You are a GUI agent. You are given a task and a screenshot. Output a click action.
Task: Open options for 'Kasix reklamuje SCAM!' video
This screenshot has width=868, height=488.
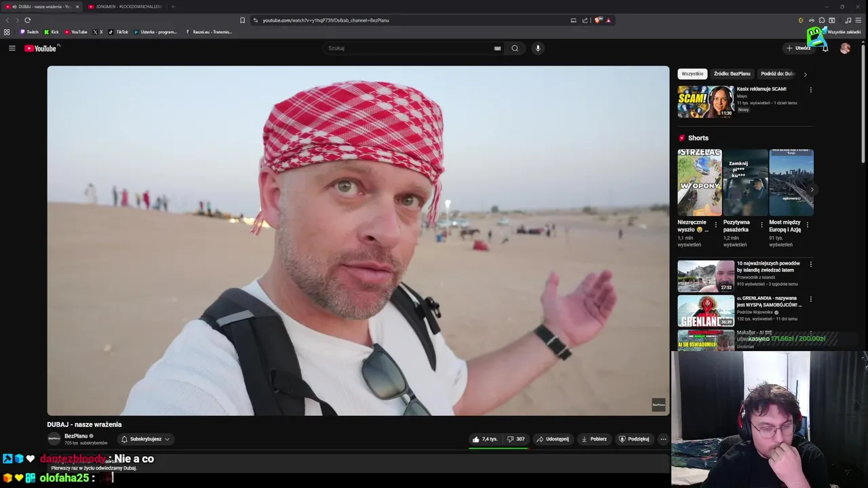click(810, 89)
